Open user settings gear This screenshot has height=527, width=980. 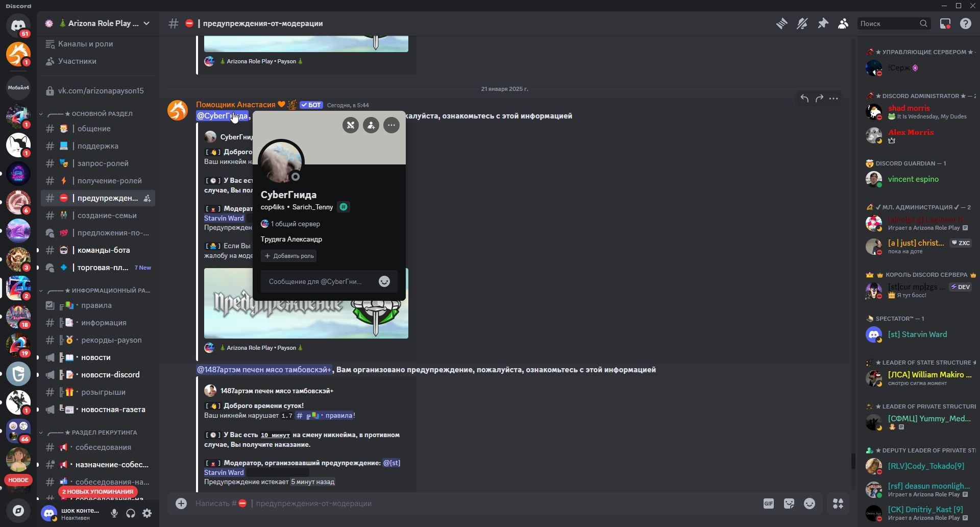click(x=147, y=514)
